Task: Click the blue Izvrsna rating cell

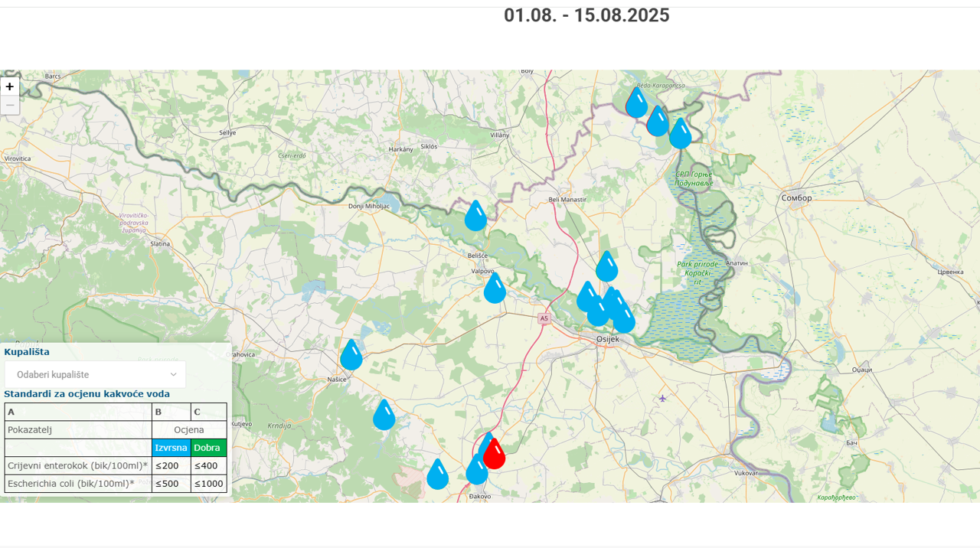Action: (171, 448)
